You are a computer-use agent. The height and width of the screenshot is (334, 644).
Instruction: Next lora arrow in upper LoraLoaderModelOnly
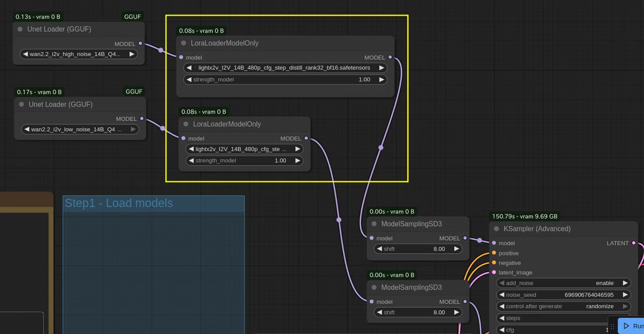(x=382, y=68)
